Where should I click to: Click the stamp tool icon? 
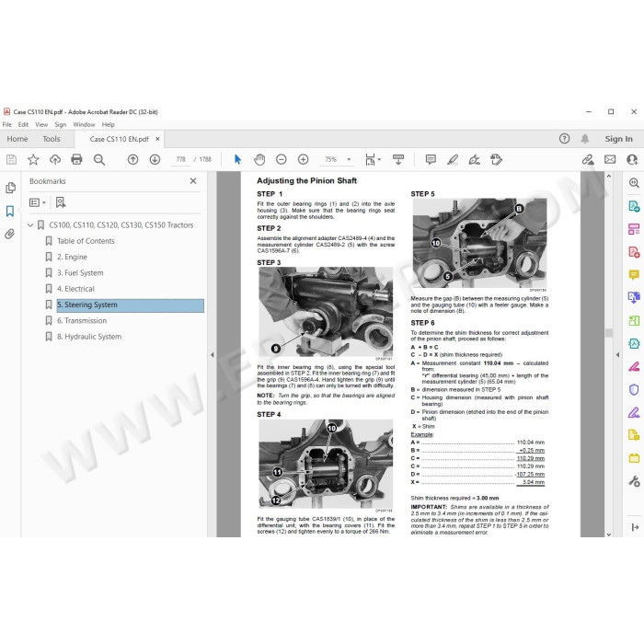(496, 159)
